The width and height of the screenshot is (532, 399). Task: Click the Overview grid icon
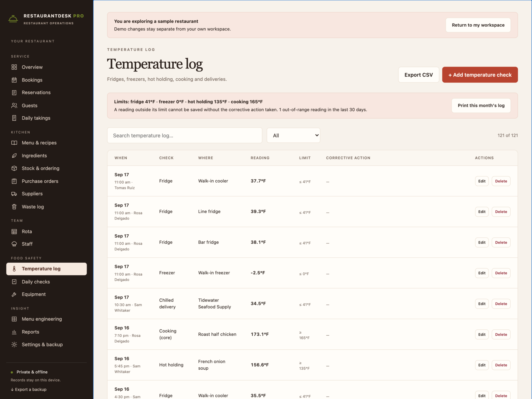(14, 67)
